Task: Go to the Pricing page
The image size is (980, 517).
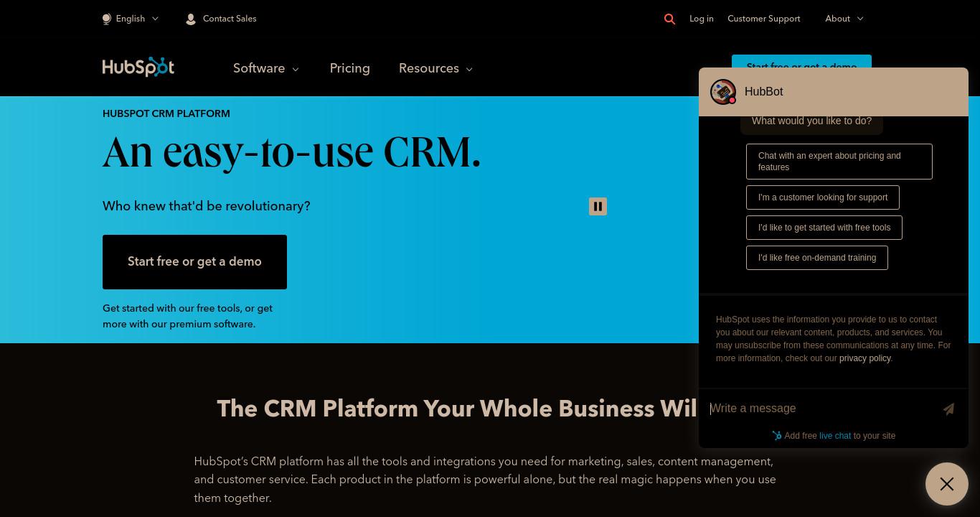Action: click(350, 68)
